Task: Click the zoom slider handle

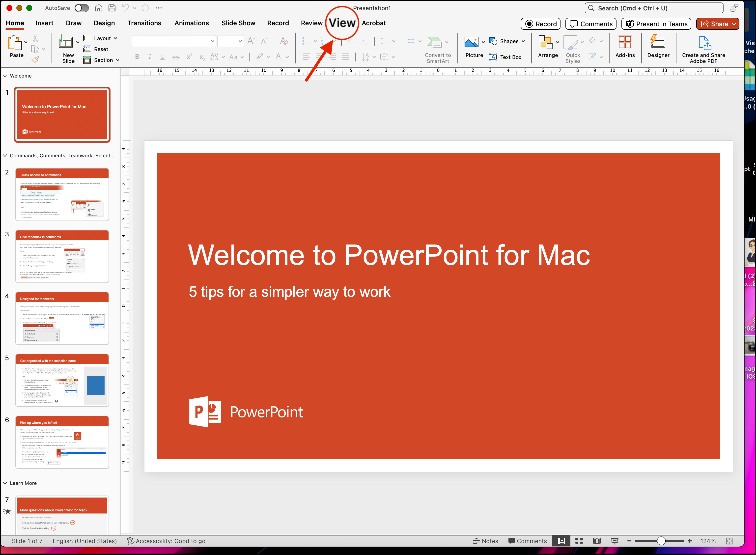Action: coord(661,541)
